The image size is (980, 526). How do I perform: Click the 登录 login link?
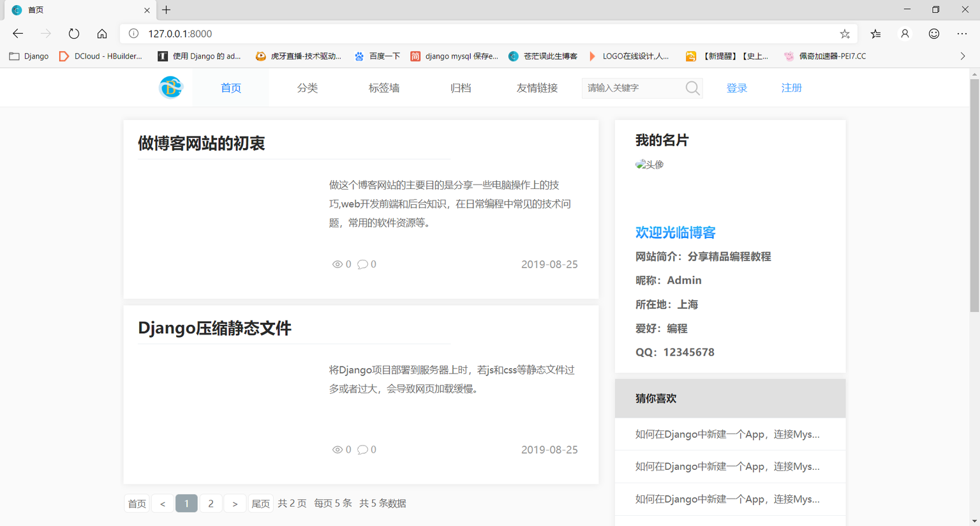pos(736,88)
